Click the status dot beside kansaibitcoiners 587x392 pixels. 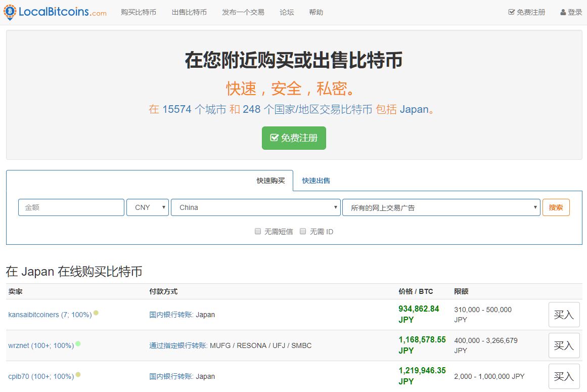[x=96, y=313]
